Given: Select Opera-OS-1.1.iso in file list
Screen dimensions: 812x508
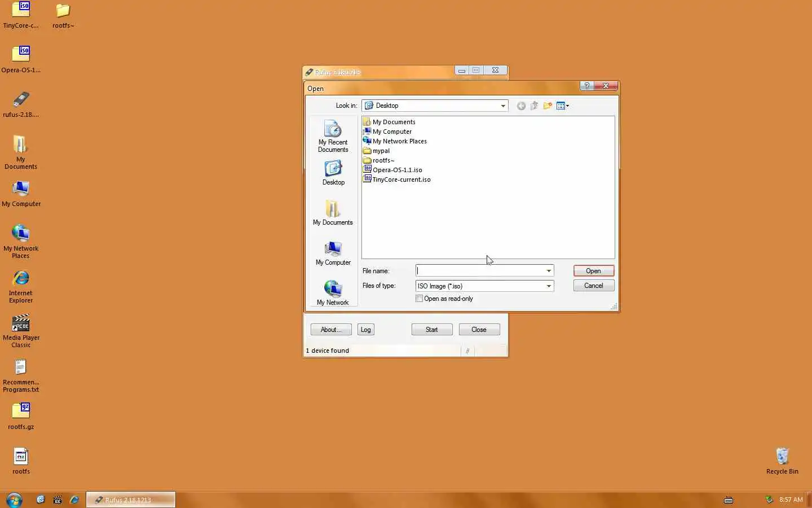Looking at the screenshot, I should (x=392, y=170).
